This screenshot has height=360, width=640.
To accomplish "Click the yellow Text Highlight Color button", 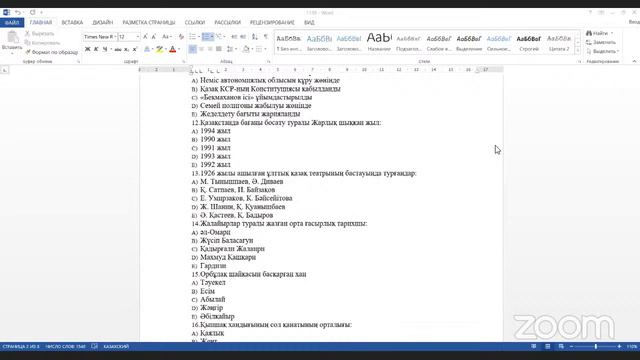I will point(159,49).
